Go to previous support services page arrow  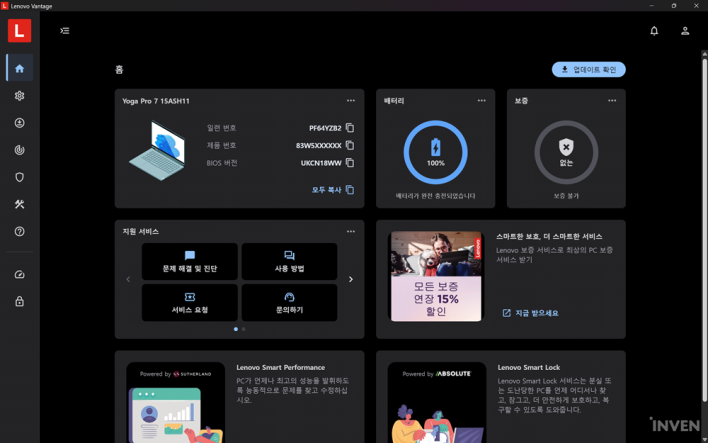(x=128, y=280)
